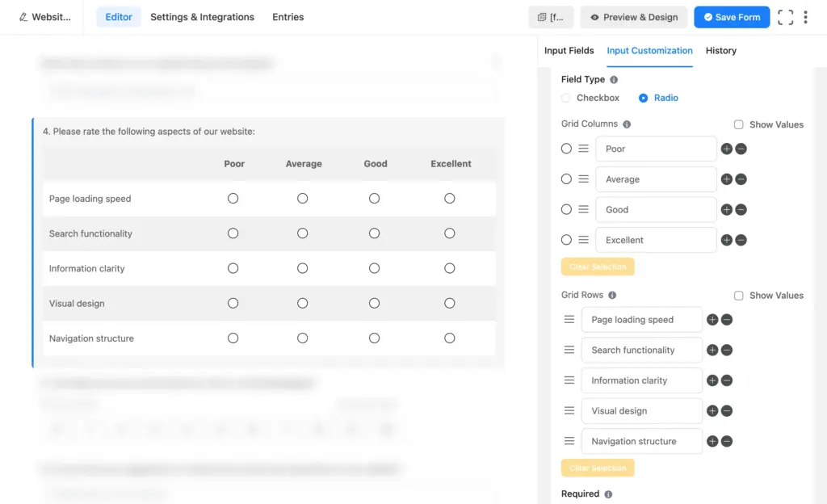The width and height of the screenshot is (827, 504).
Task: Edit the Search functionality row field
Action: click(641, 350)
